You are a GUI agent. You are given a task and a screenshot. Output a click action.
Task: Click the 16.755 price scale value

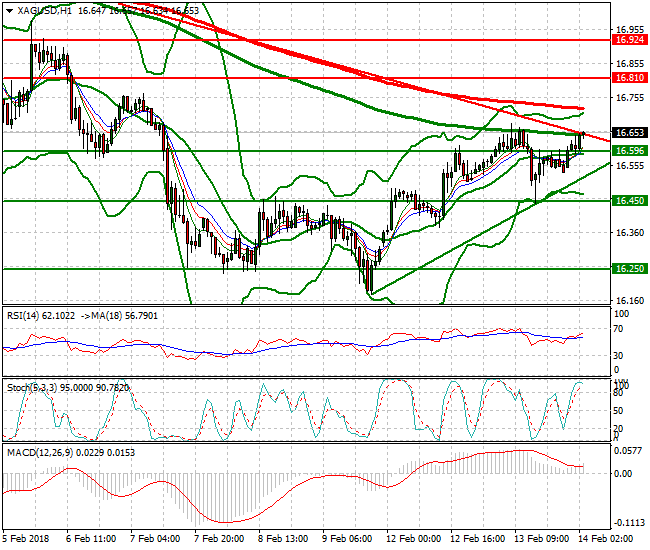[x=630, y=98]
